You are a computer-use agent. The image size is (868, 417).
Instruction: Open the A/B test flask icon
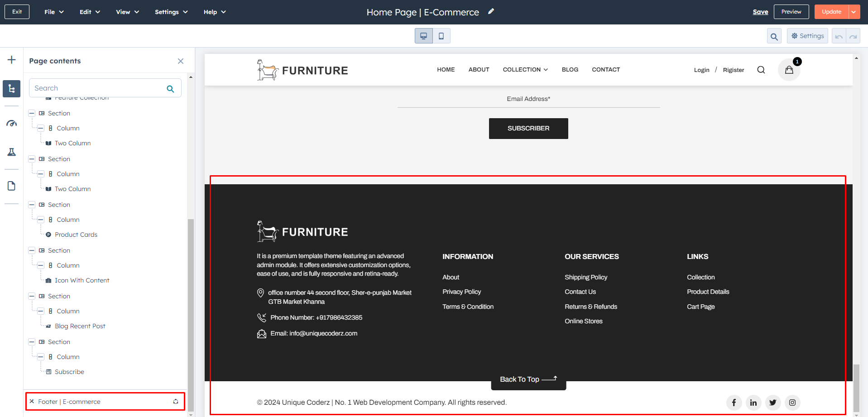12,152
